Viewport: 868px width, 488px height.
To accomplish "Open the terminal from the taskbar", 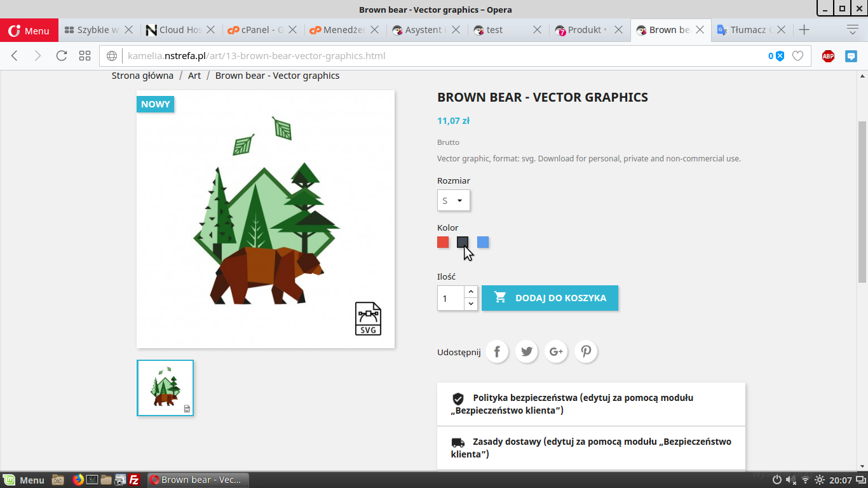I will click(x=92, y=480).
